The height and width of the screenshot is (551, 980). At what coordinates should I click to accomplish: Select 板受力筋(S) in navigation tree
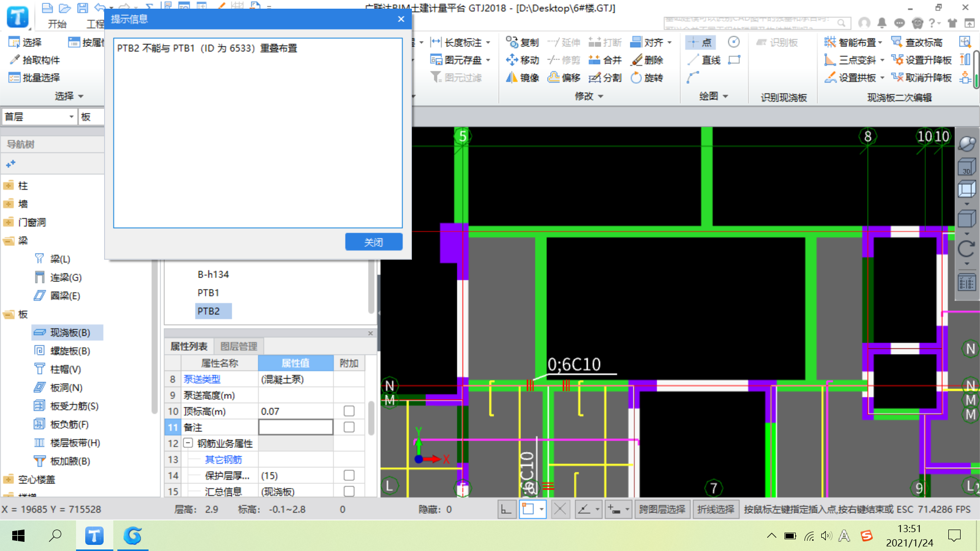click(x=66, y=406)
